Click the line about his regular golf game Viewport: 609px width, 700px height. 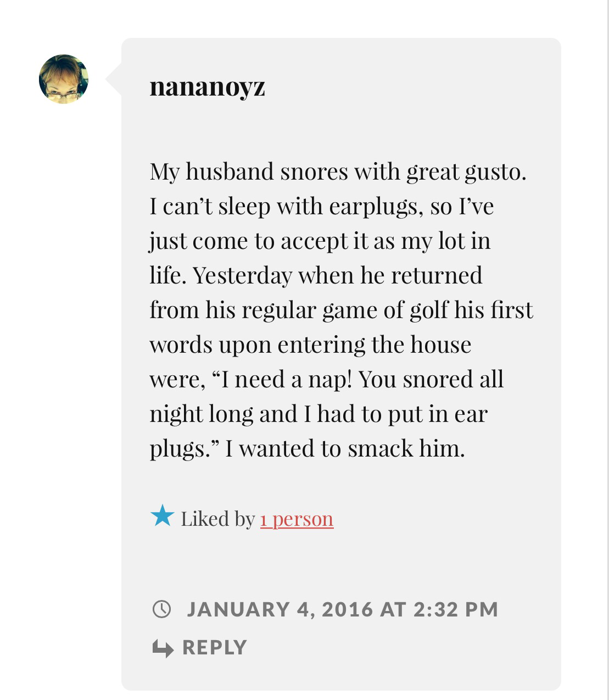pos(341,310)
